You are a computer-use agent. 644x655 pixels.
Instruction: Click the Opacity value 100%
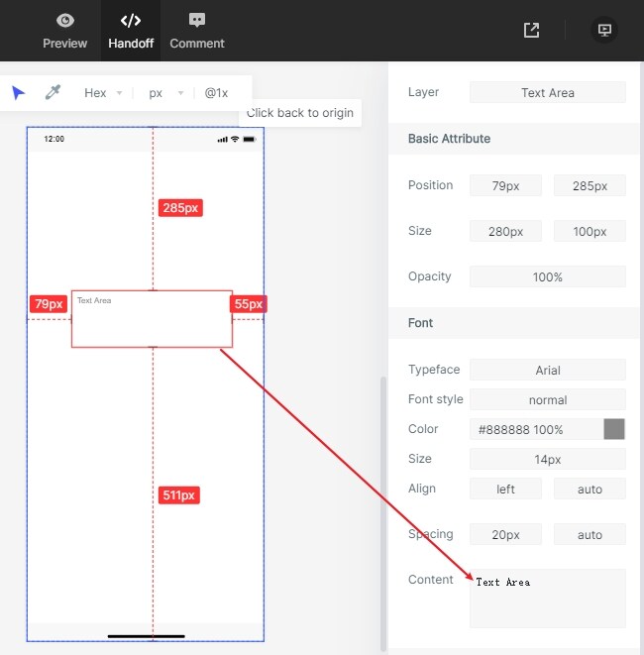(548, 276)
